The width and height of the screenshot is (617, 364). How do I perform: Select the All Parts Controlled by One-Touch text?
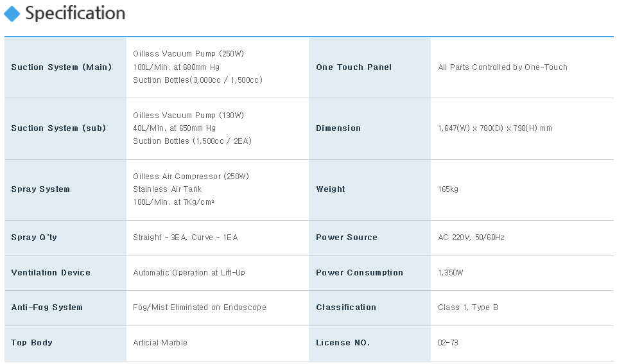pos(503,67)
